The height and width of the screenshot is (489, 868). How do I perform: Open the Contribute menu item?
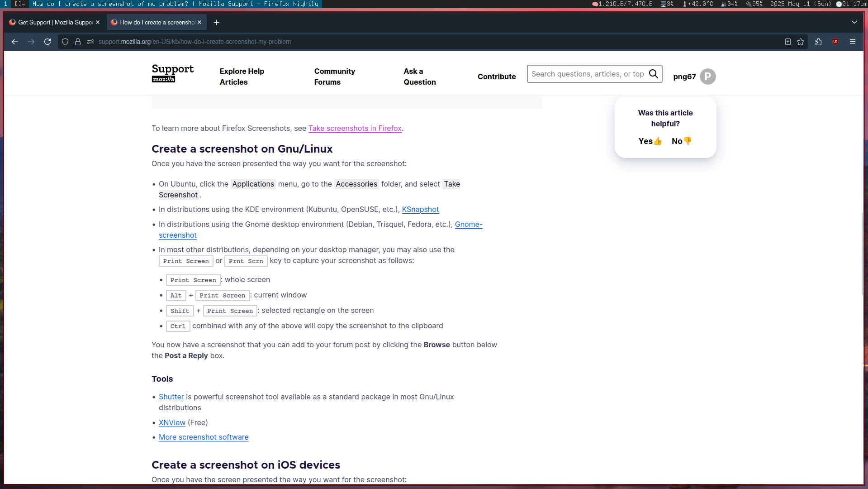(x=497, y=77)
